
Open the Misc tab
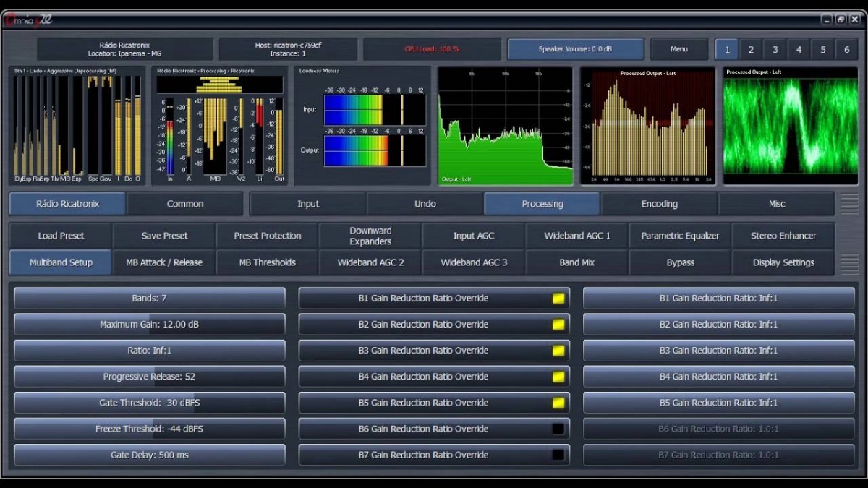click(777, 204)
